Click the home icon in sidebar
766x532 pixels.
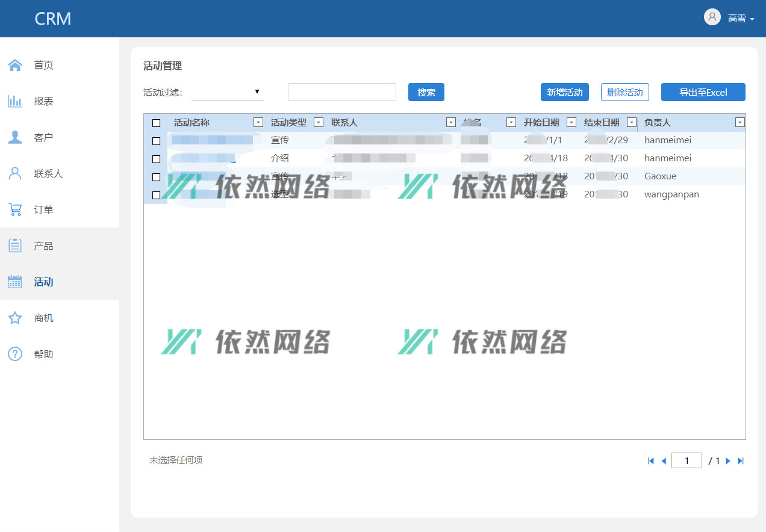15,65
